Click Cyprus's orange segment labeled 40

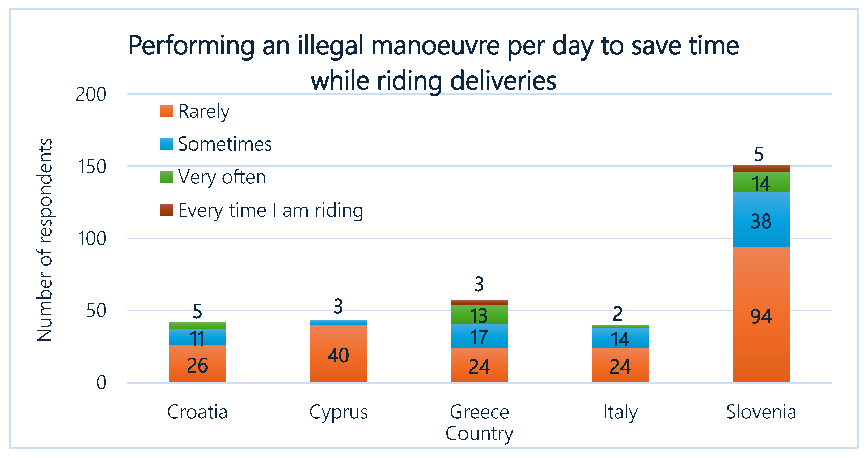(x=338, y=354)
